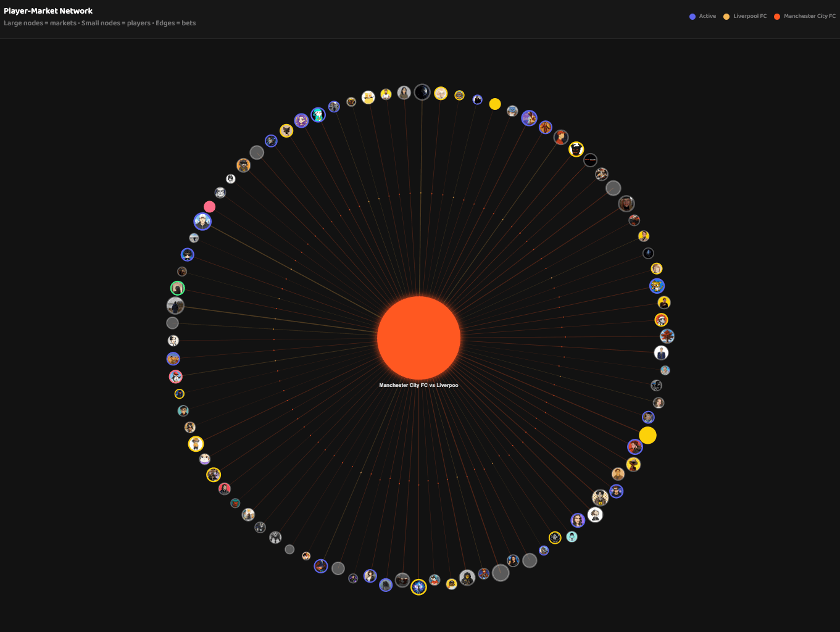Select the purple cartoon-face avatar with blue ring
840x632 pixels.
coord(301,120)
